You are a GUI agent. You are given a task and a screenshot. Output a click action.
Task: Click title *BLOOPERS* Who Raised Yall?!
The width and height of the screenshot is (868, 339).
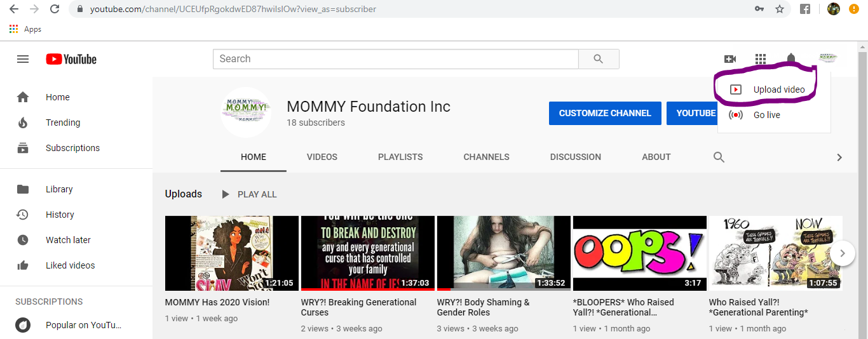(624, 307)
